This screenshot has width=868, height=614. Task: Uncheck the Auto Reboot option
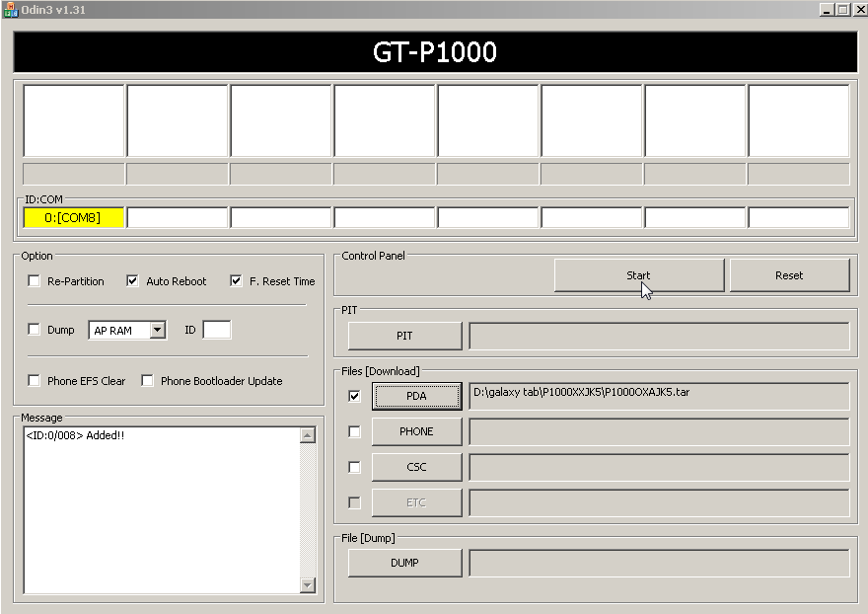click(x=132, y=281)
